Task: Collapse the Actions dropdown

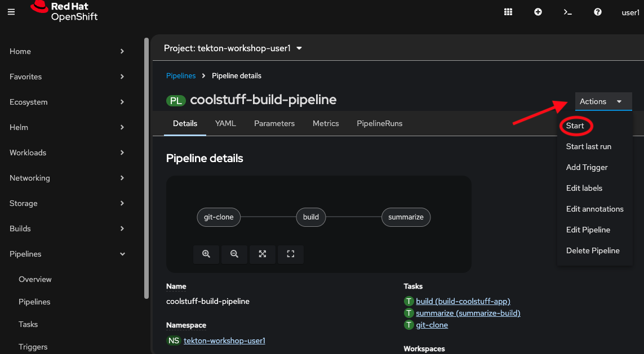Action: coord(603,102)
